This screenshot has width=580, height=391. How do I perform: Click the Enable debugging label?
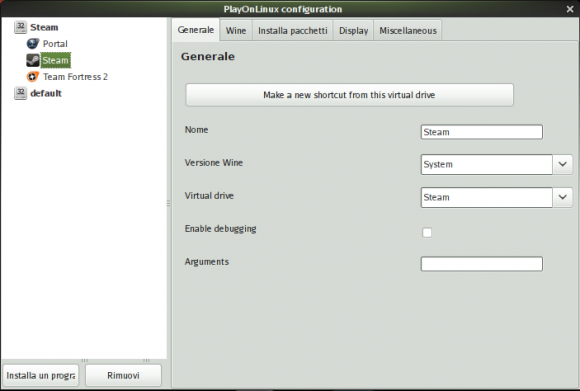(220, 229)
